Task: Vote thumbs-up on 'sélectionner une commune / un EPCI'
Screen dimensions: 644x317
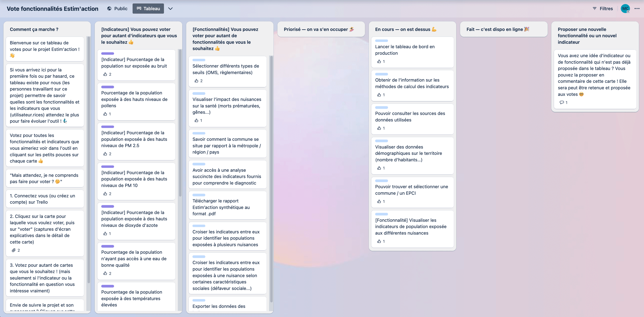Action: 379,201
